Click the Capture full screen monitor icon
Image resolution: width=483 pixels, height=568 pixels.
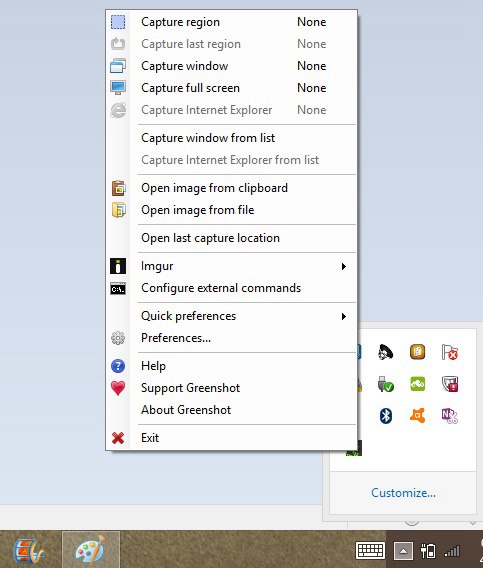tap(118, 88)
